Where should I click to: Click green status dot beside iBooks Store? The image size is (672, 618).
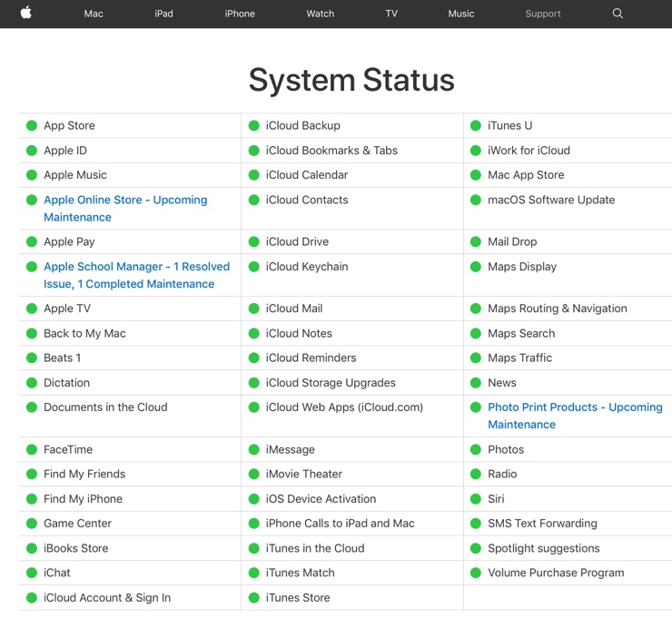(x=32, y=548)
